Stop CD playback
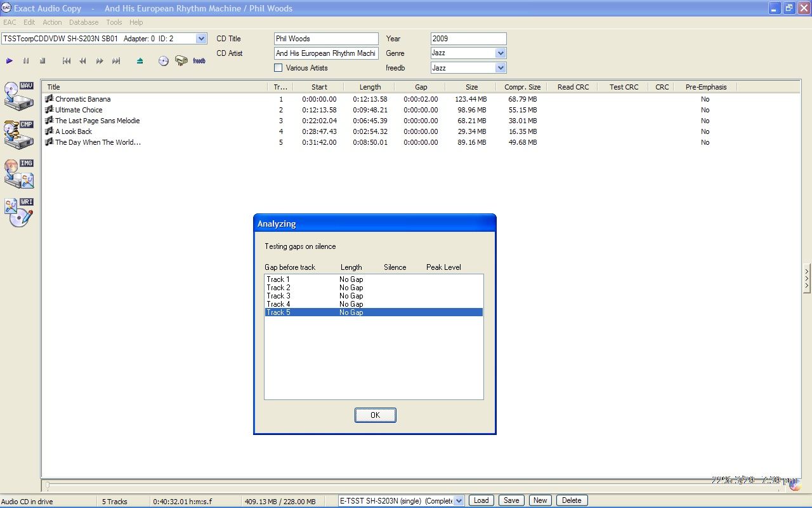812x508 pixels. 43,61
